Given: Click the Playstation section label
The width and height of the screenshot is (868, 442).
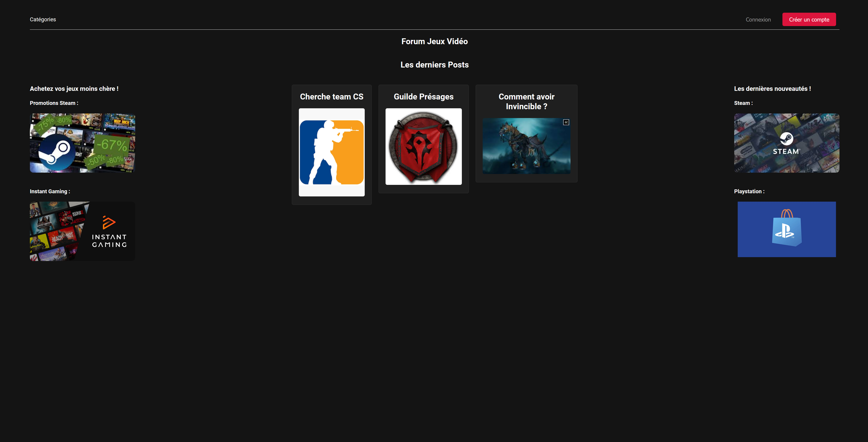Looking at the screenshot, I should (749, 191).
